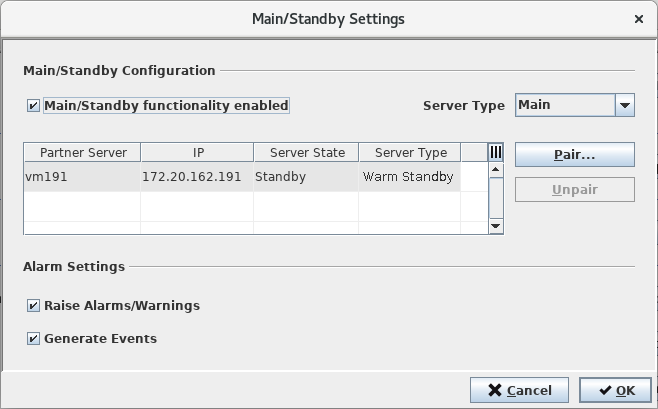This screenshot has width=658, height=409.
Task: Click the table's vertical scrollbar track
Action: (495, 200)
